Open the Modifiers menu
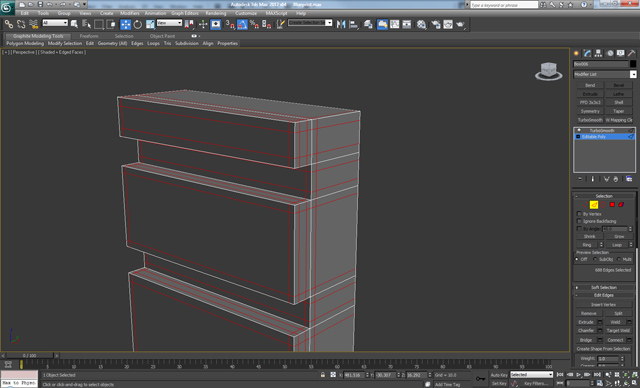Image resolution: width=640 pixels, height=388 pixels. [130, 13]
